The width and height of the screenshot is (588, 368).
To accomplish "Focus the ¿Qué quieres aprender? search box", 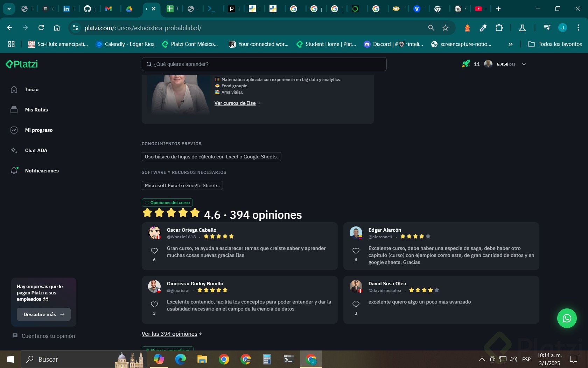I will [x=264, y=64].
